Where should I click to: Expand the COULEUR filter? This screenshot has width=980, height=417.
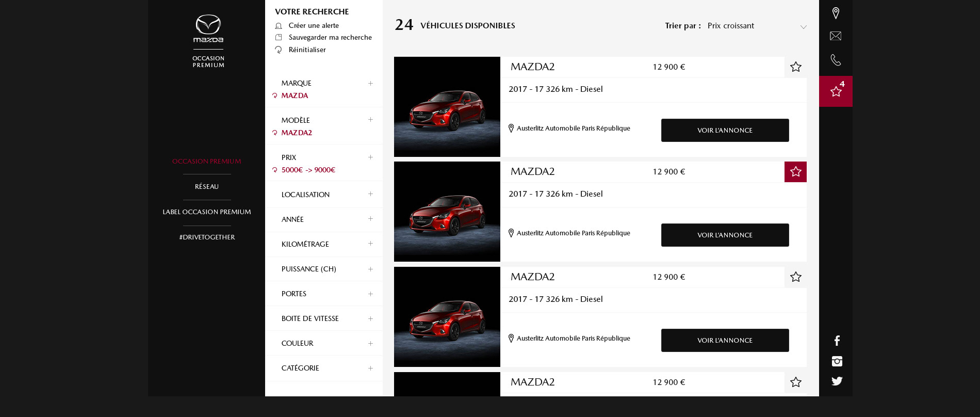pyautogui.click(x=370, y=343)
